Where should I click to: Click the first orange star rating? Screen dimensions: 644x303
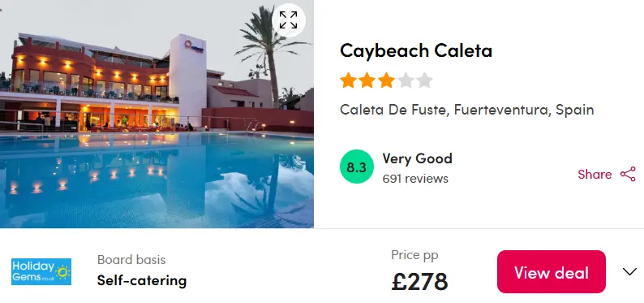tap(348, 80)
